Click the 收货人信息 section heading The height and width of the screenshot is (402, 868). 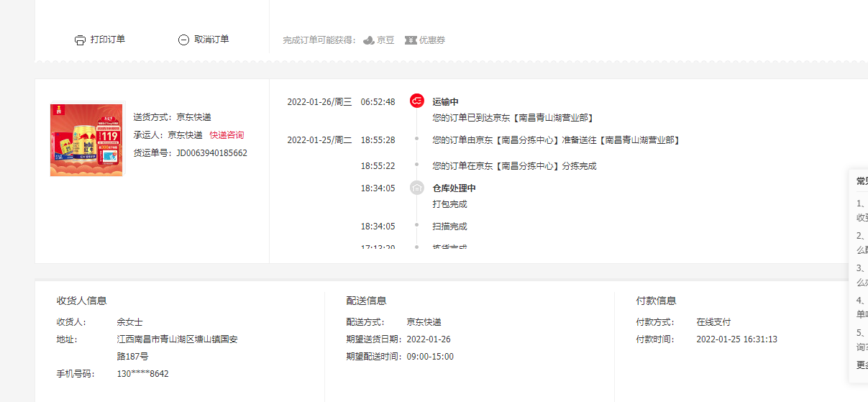tap(82, 301)
